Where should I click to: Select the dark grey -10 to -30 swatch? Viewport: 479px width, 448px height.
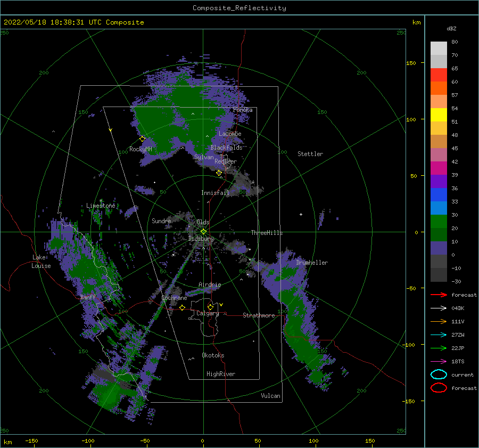pos(439,275)
